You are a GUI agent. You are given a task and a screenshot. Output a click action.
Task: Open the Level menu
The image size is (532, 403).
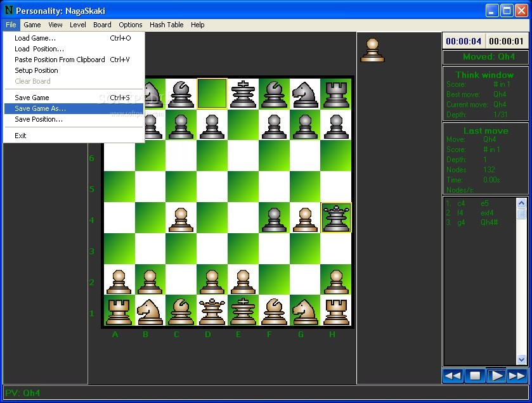coord(78,25)
